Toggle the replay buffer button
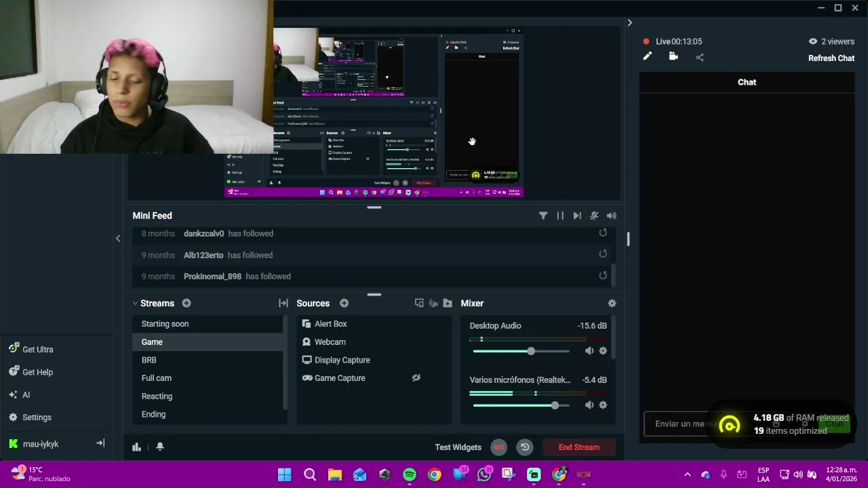Viewport: 868px width, 488px height. pyautogui.click(x=525, y=447)
